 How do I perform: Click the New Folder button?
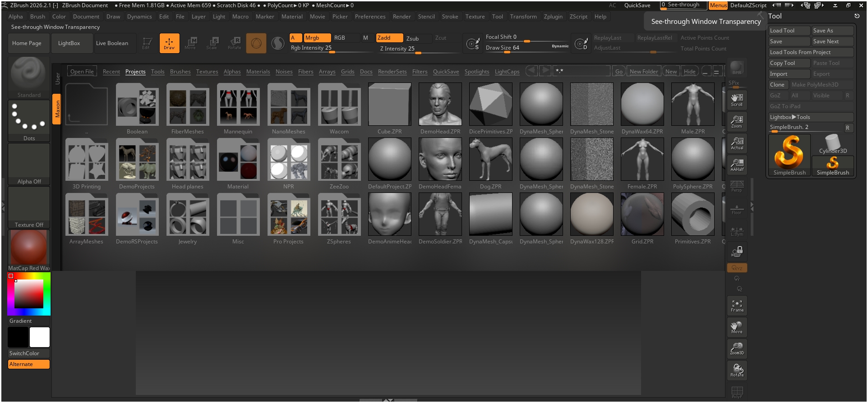point(644,71)
